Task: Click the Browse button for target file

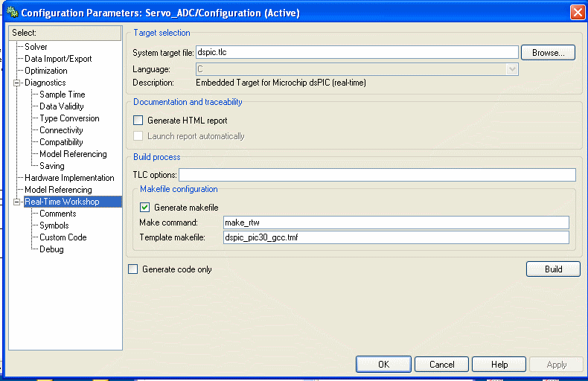Action: (x=548, y=53)
